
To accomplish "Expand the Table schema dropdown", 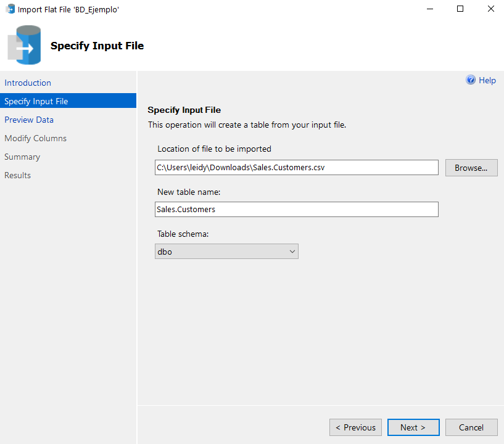I will pyautogui.click(x=292, y=252).
